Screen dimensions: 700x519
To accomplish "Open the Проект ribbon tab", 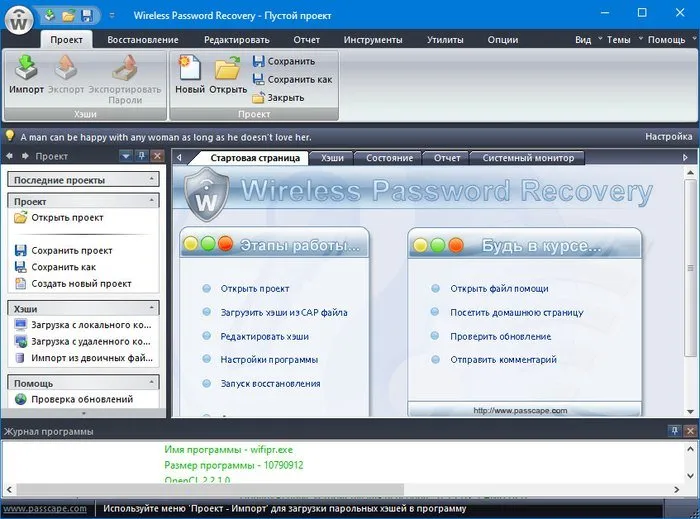I will pyautogui.click(x=66, y=40).
